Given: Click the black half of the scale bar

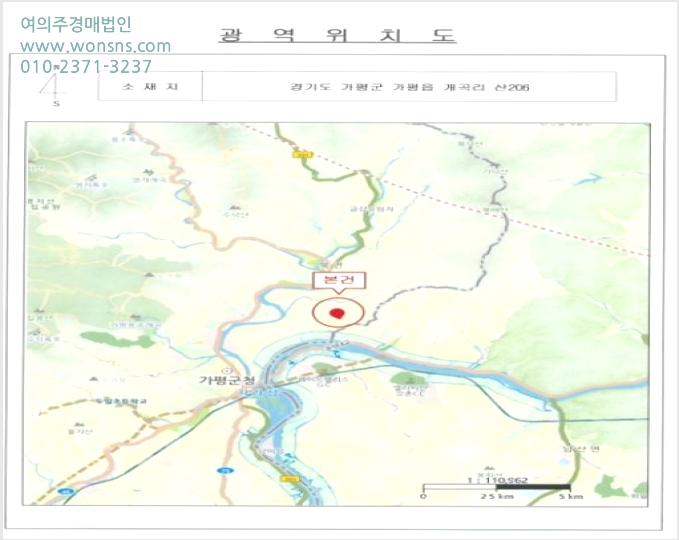Looking at the screenshot, I should pos(534,488).
